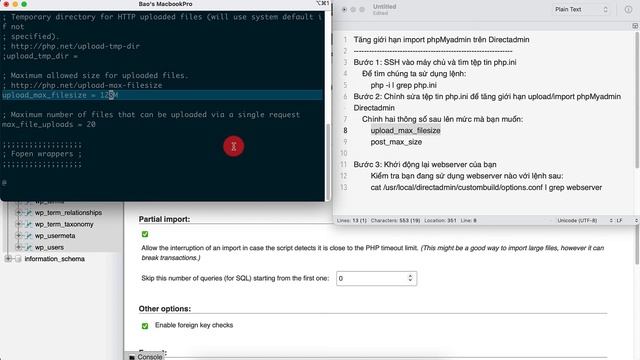640x360 pixels.
Task: Click the 'cat /usr/local/directadmin' command line in the editor
Action: coord(486,187)
